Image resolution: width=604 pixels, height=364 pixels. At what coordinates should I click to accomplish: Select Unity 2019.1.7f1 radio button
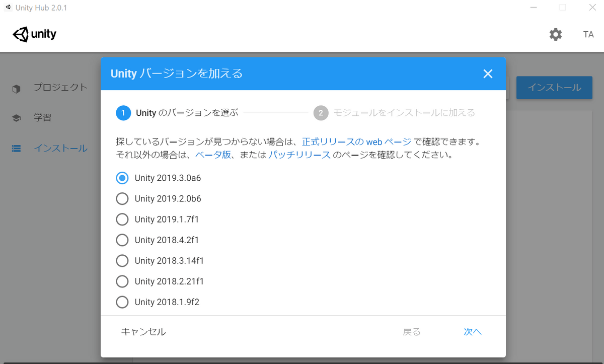click(122, 219)
